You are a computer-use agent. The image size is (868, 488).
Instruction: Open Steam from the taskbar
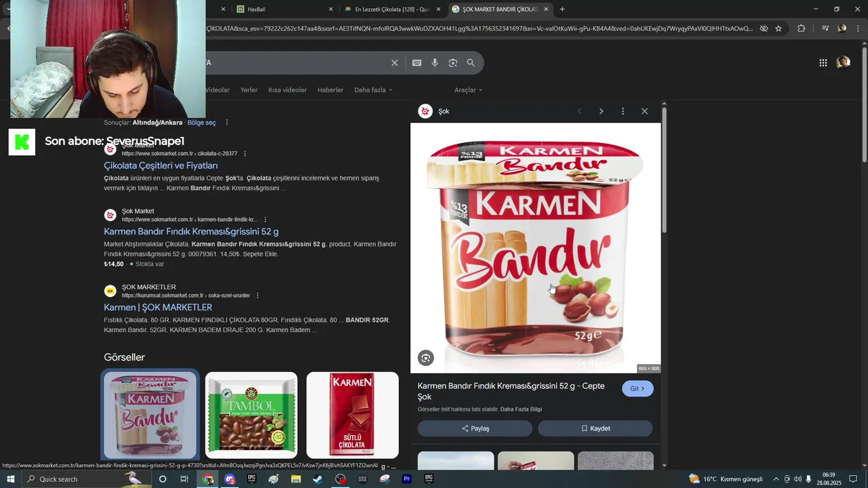317,479
